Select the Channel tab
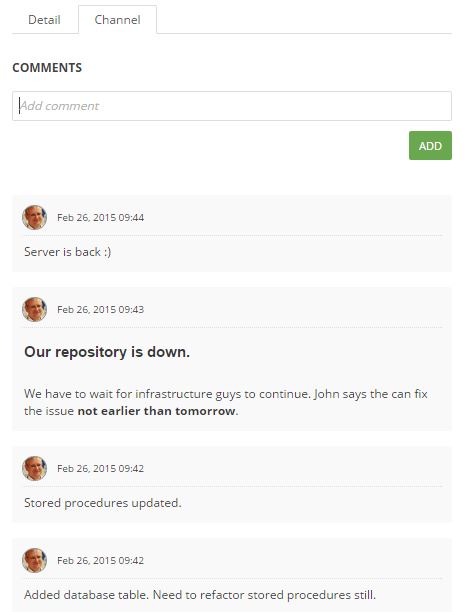The image size is (470, 612). (x=118, y=20)
